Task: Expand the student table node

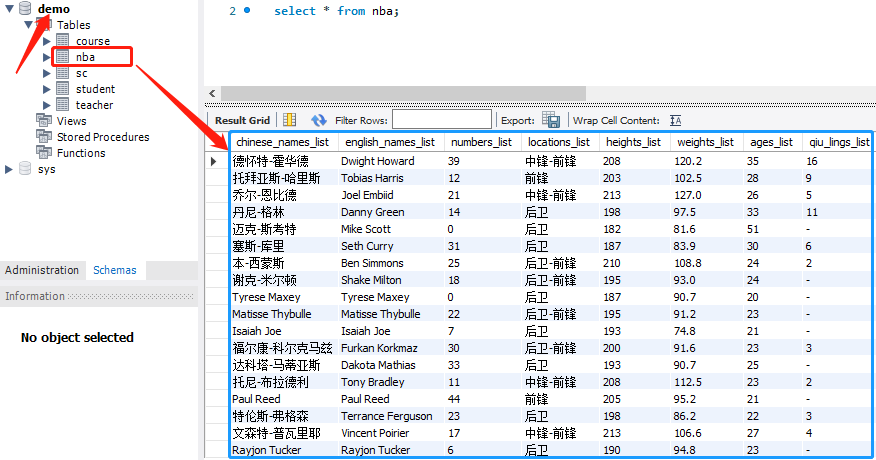Action: coord(47,89)
